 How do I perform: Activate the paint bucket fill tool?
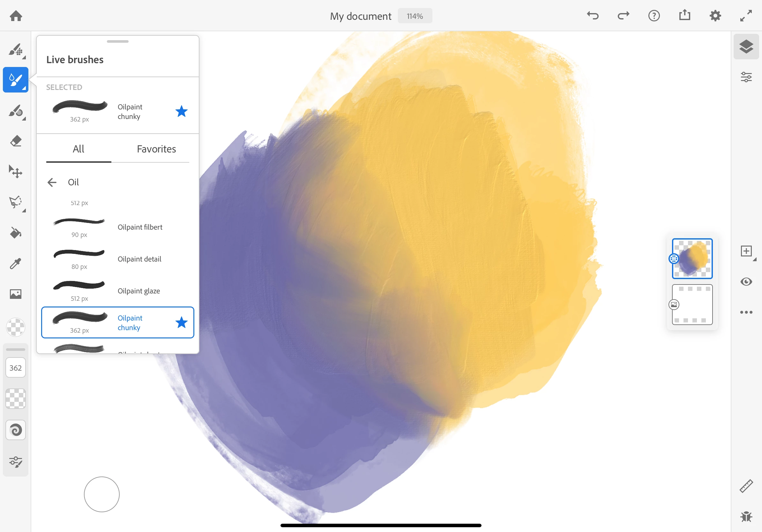tap(16, 233)
